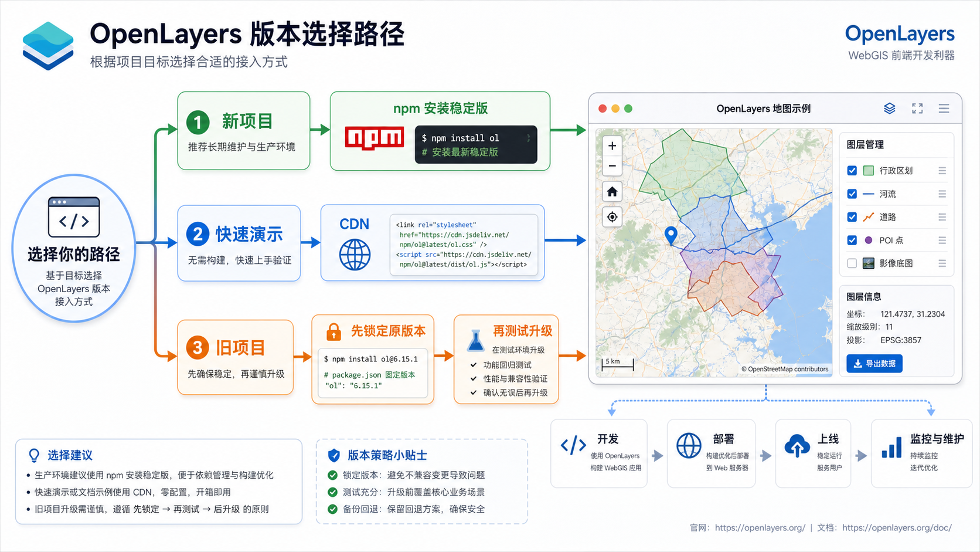Click the 影像底图 thumbnail image
The height and width of the screenshot is (552, 980).
pos(869,263)
